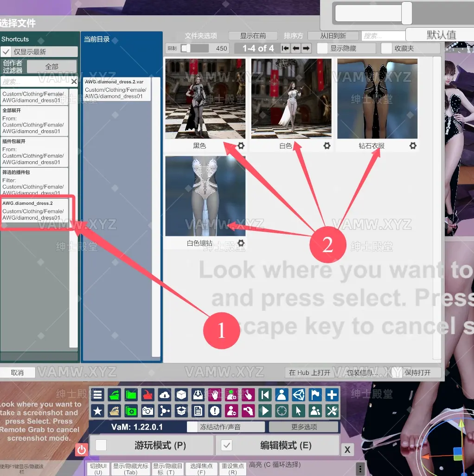Viewport: 474px width, 476px height.
Task: Select the 全部展开 shortcut entry
Action: click(x=34, y=121)
